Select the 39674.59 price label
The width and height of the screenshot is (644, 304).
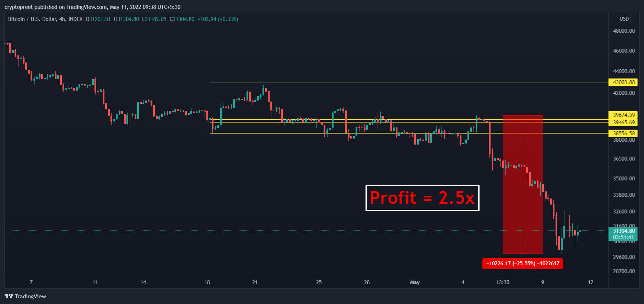click(x=623, y=115)
